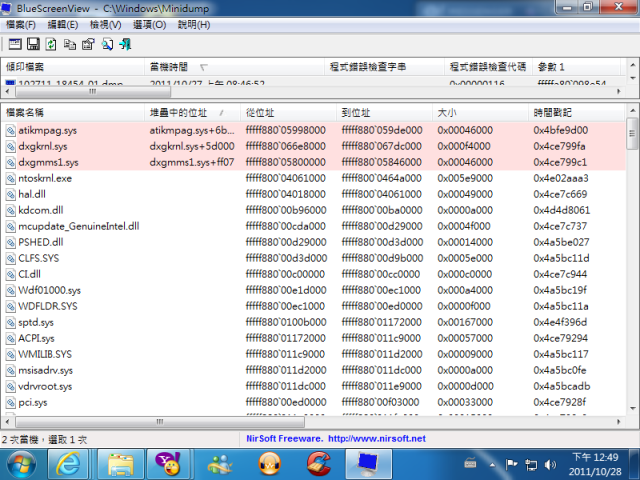Click the WDFLDR.SYS row name
This screenshot has height=480, width=640.
pyautogui.click(x=48, y=306)
